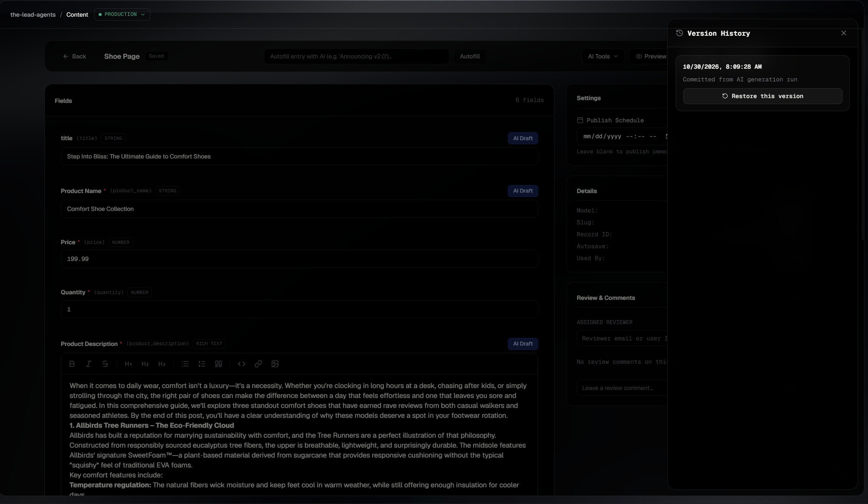Click the Publish Schedule calendar icon
Image resolution: width=868 pixels, height=504 pixels.
tap(580, 120)
